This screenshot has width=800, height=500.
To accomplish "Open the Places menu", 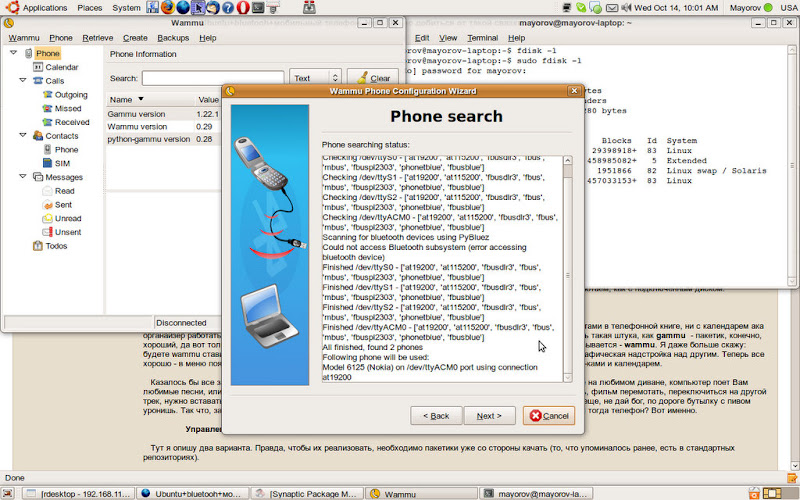I will [x=89, y=8].
